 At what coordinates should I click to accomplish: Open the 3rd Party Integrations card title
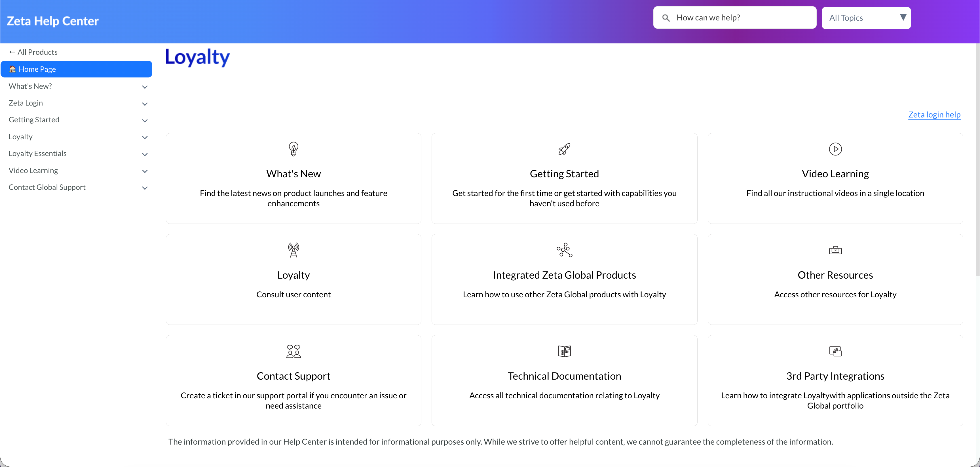click(835, 376)
